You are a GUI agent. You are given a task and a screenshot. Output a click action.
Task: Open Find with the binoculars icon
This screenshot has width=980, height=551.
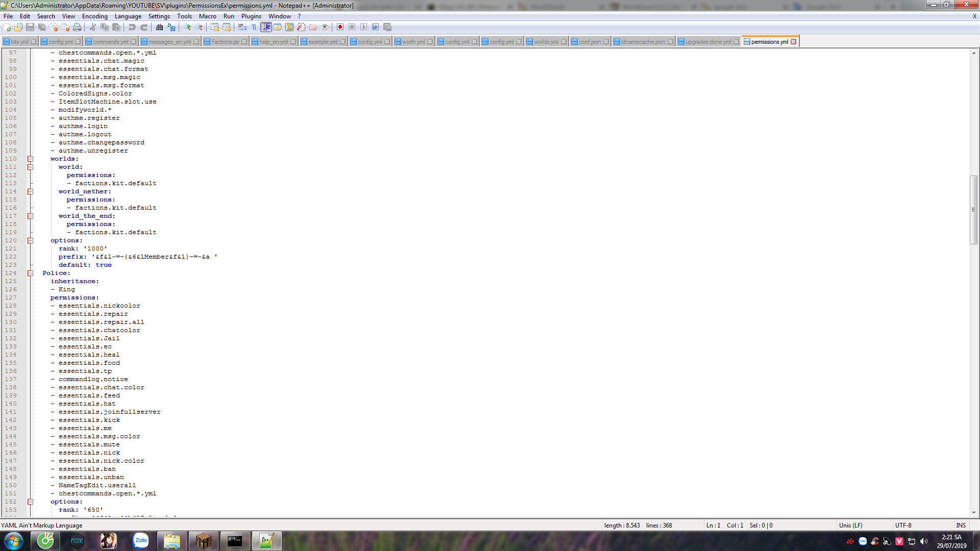(x=160, y=27)
